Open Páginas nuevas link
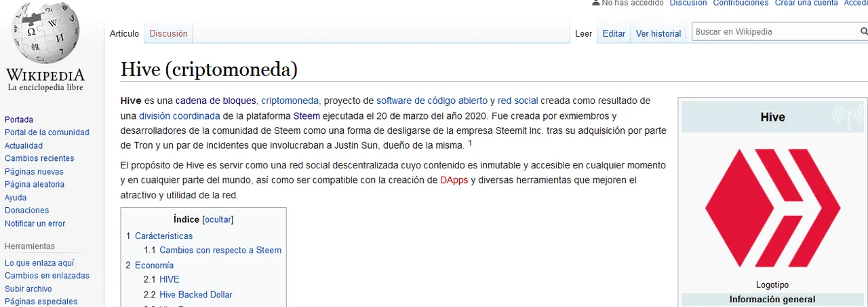This screenshot has width=868, height=307. [34, 171]
